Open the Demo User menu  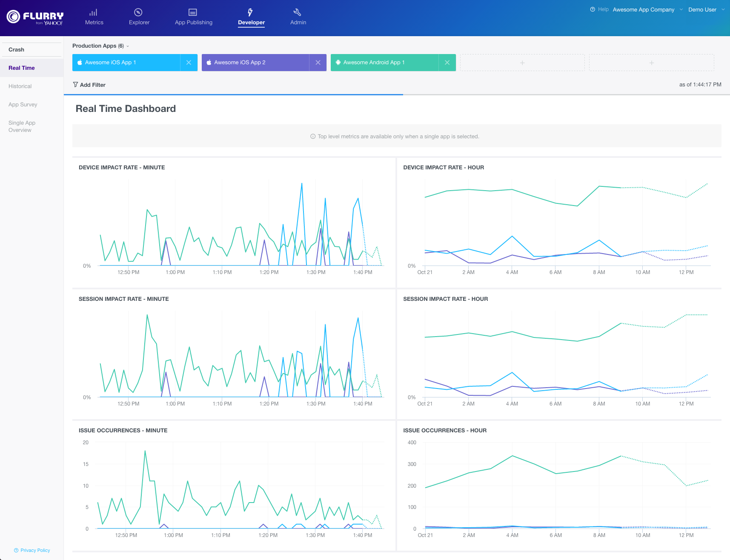[x=706, y=9]
